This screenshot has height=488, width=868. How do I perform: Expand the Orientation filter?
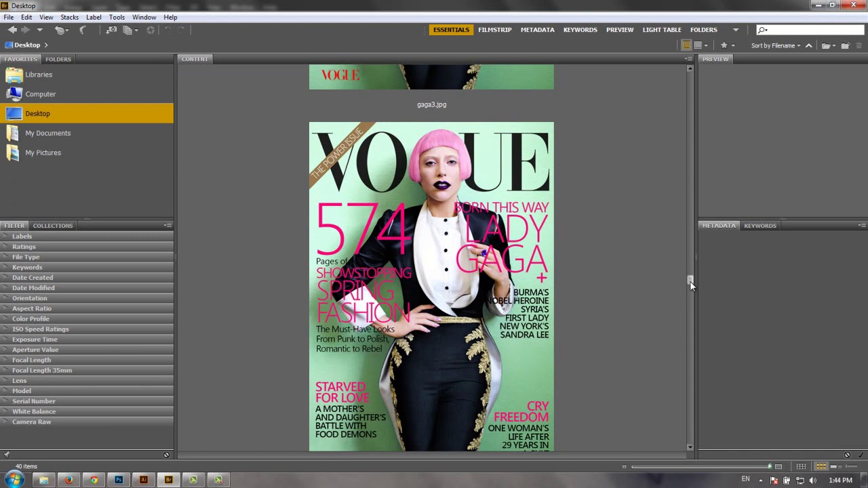(87, 298)
